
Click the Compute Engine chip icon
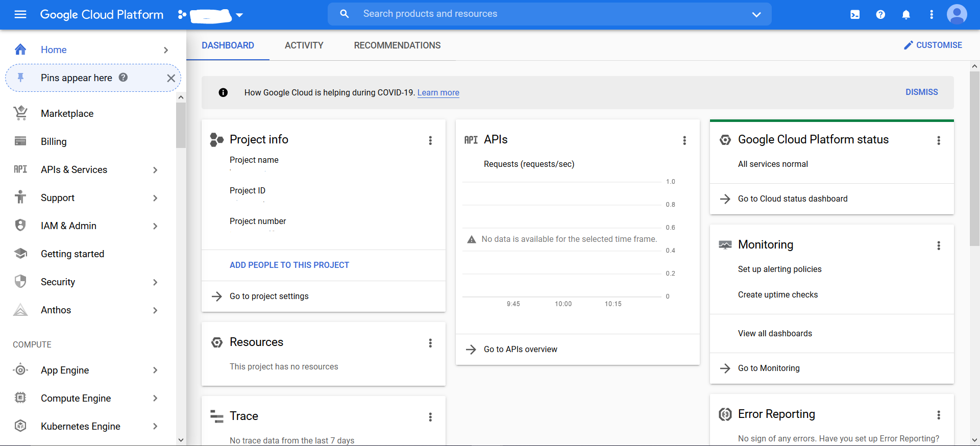point(20,398)
